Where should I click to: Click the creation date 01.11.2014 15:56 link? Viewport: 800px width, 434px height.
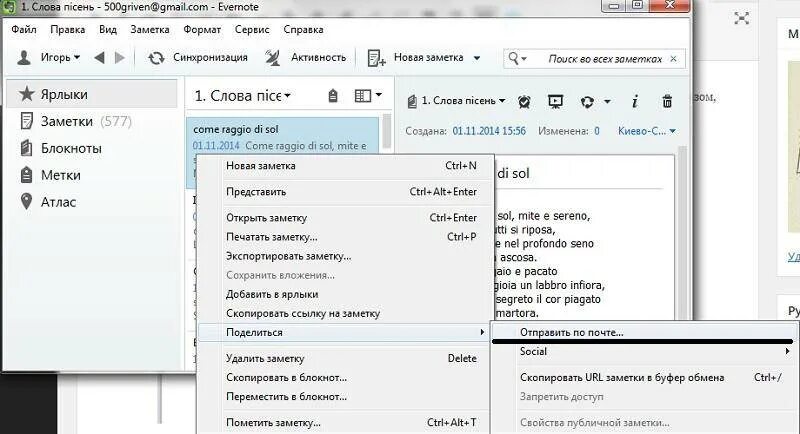pos(489,131)
